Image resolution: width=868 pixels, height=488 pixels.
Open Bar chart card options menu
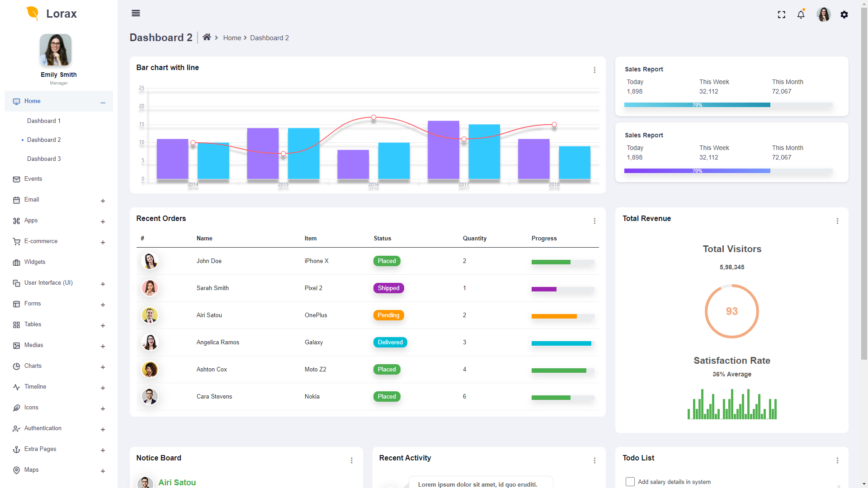click(x=594, y=70)
